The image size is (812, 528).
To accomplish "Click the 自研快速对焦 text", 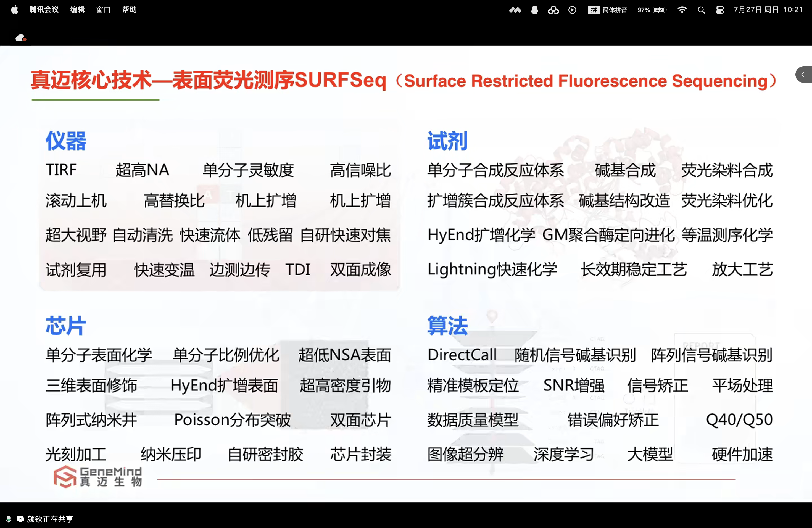I will click(x=346, y=235).
